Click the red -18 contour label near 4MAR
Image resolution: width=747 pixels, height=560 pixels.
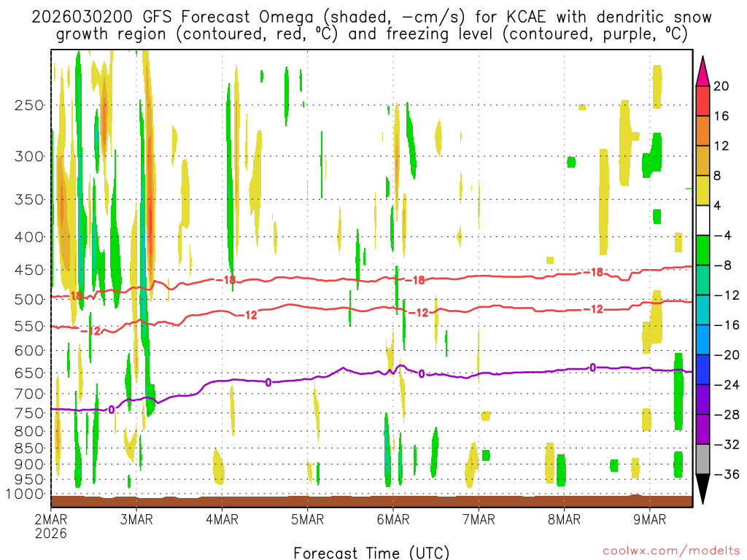[226, 280]
